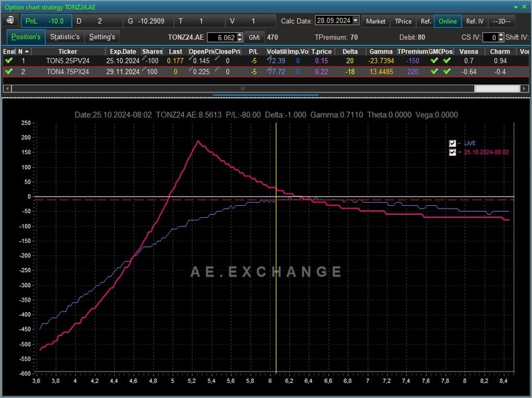The height and width of the screenshot is (398, 532).
Task: Click the Gamma value -23.7394
Action: point(381,61)
